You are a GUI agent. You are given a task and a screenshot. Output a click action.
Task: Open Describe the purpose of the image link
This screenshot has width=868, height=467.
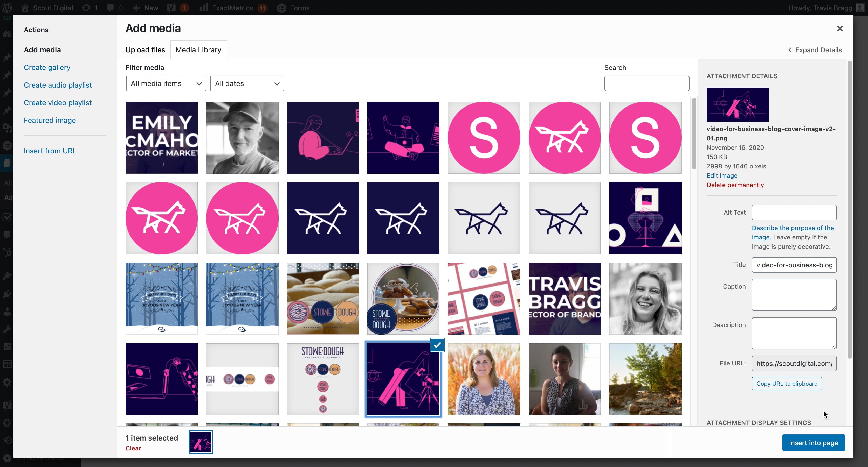click(x=793, y=232)
